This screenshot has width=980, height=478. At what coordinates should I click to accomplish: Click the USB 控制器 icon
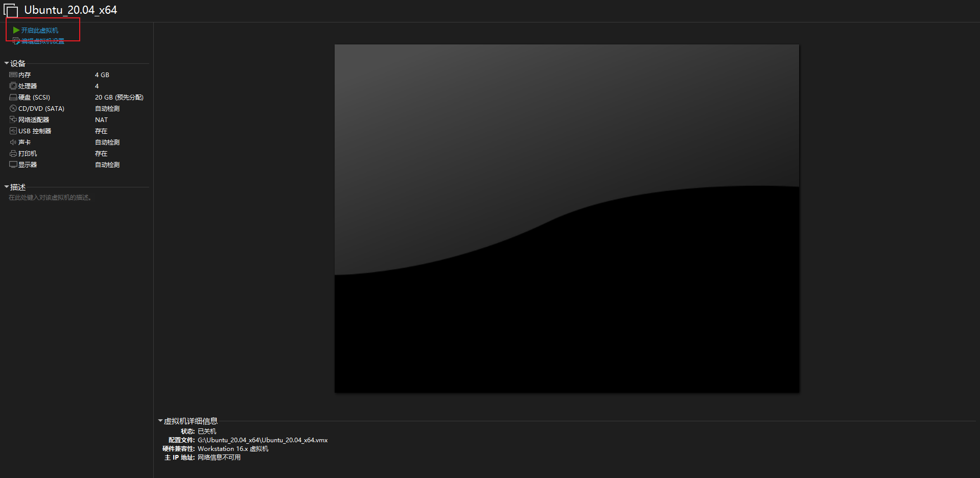coord(13,131)
